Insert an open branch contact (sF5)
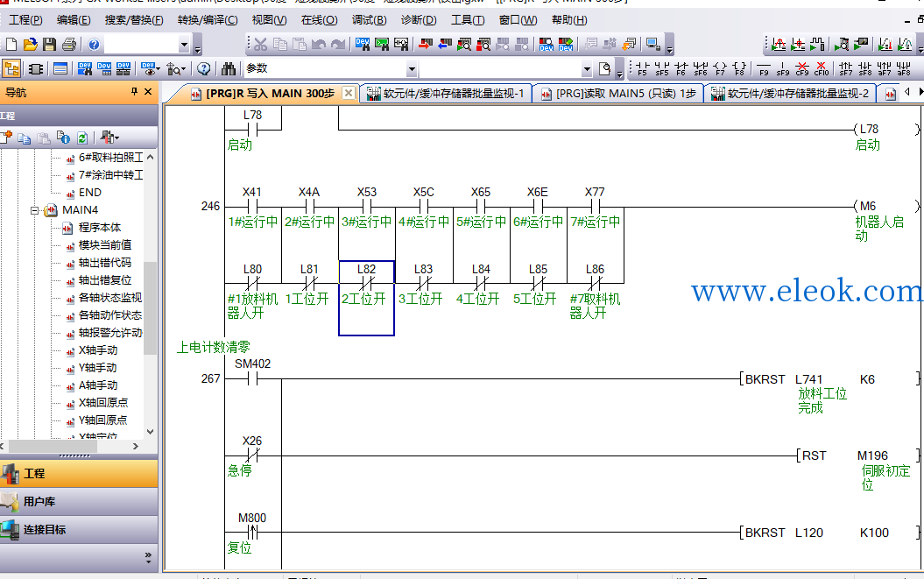 point(662,69)
